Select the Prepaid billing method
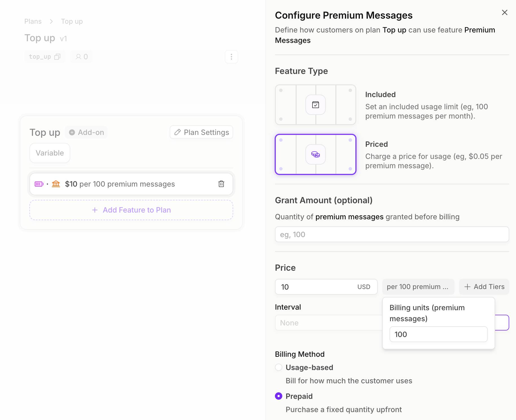The height and width of the screenshot is (420, 516). click(x=279, y=396)
